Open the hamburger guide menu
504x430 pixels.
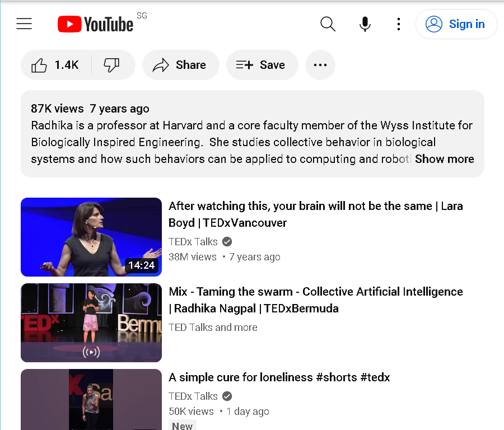point(24,24)
